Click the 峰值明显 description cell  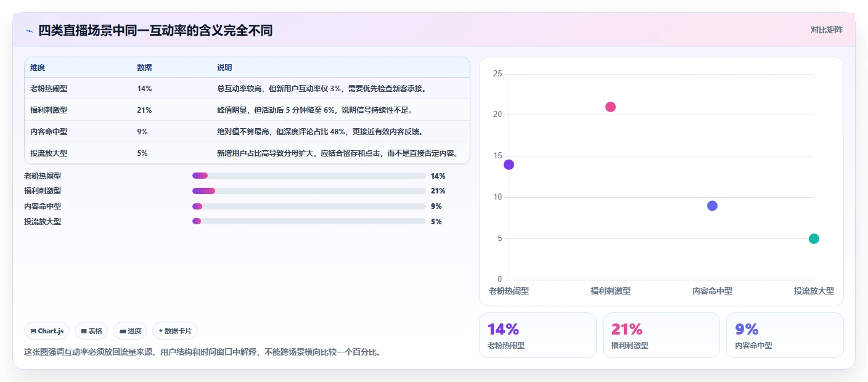pos(314,110)
